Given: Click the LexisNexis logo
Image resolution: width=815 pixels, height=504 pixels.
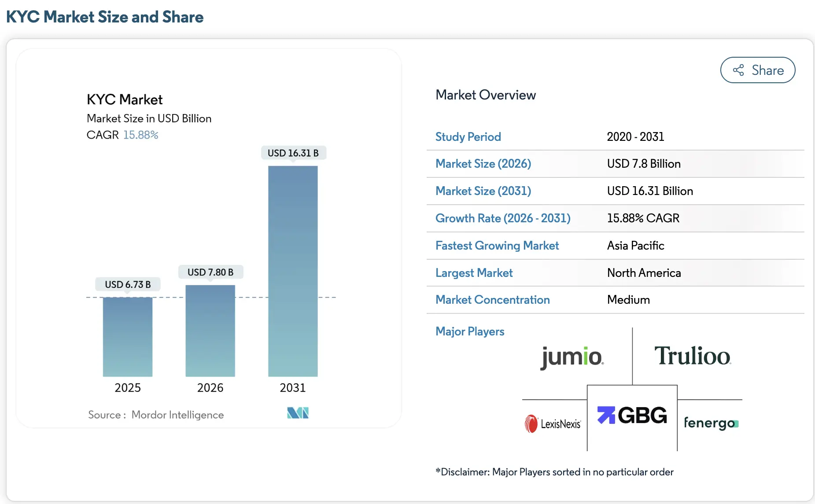Looking at the screenshot, I should coord(553,423).
